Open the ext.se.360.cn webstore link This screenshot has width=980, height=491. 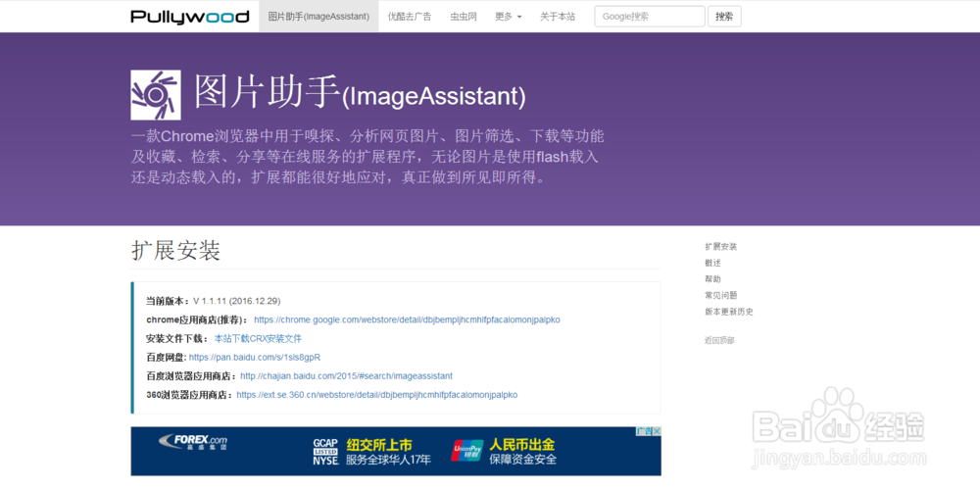tap(377, 395)
